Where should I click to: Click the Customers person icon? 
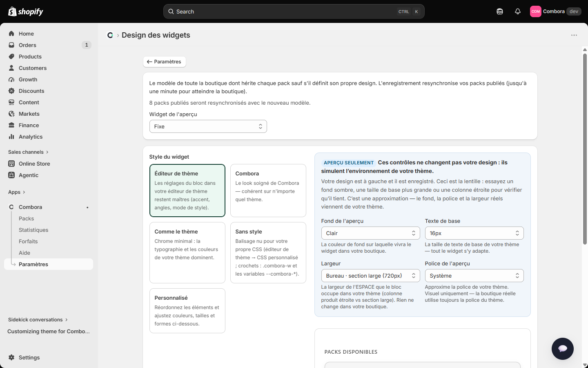click(x=11, y=68)
